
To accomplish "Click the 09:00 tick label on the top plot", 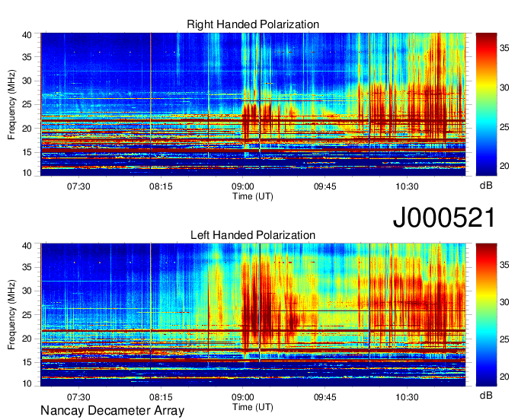I will pos(243,186).
